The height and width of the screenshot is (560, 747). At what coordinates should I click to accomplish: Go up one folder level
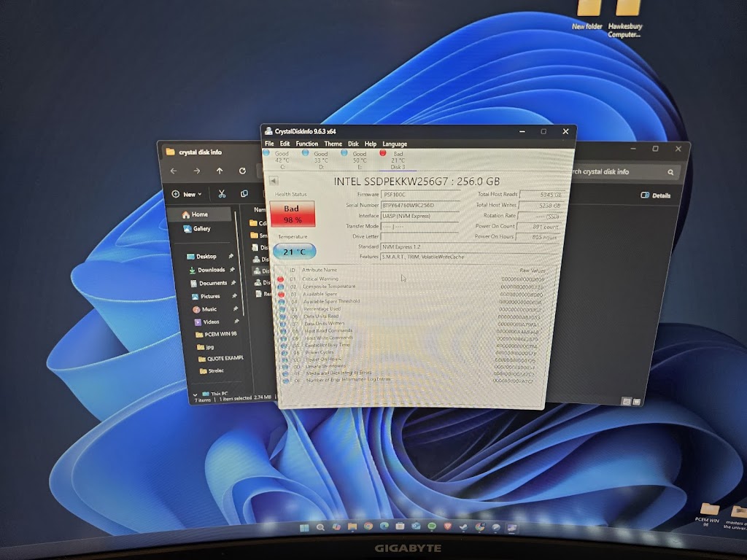coord(220,171)
